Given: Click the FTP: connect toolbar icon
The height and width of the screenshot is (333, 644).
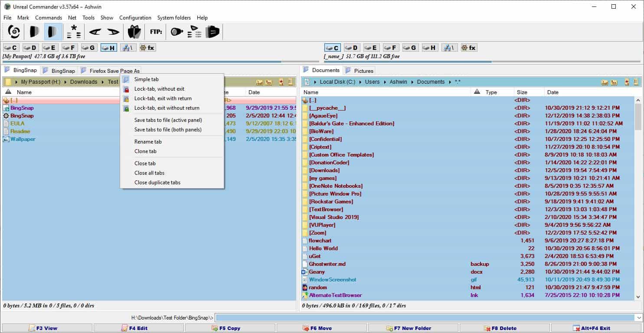Looking at the screenshot, I should tap(156, 32).
